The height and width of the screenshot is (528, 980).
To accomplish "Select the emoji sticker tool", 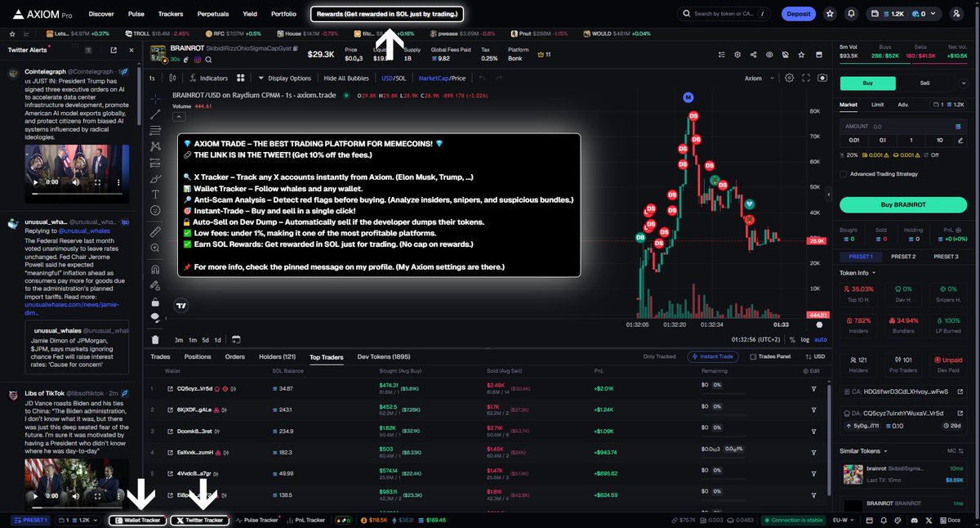I will pos(155,211).
